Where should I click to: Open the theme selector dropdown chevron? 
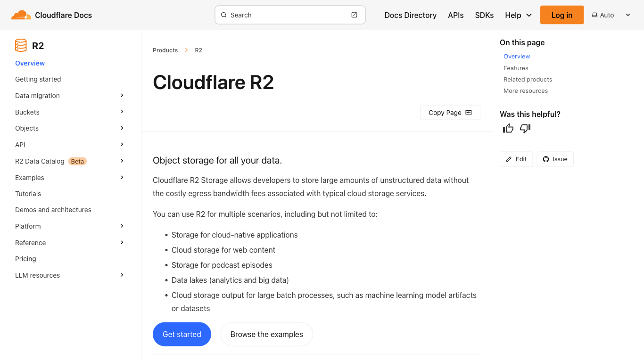tap(628, 15)
